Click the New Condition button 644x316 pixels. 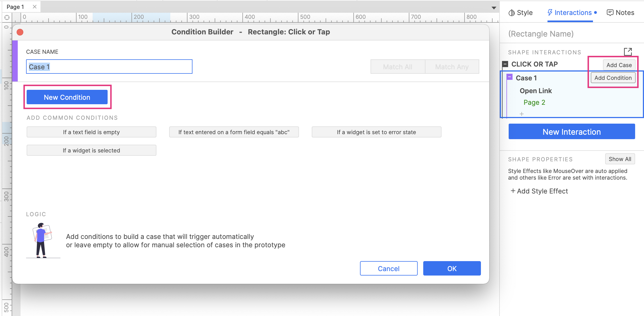[x=67, y=97]
